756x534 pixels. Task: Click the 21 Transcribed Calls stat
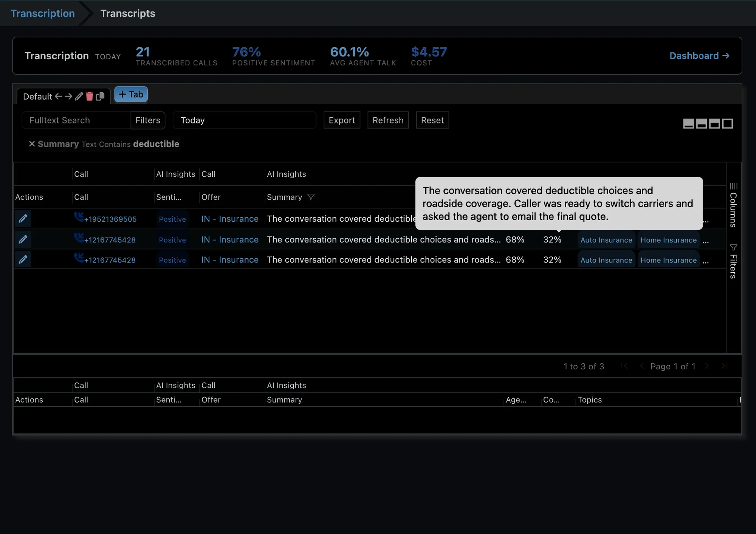[x=177, y=56]
